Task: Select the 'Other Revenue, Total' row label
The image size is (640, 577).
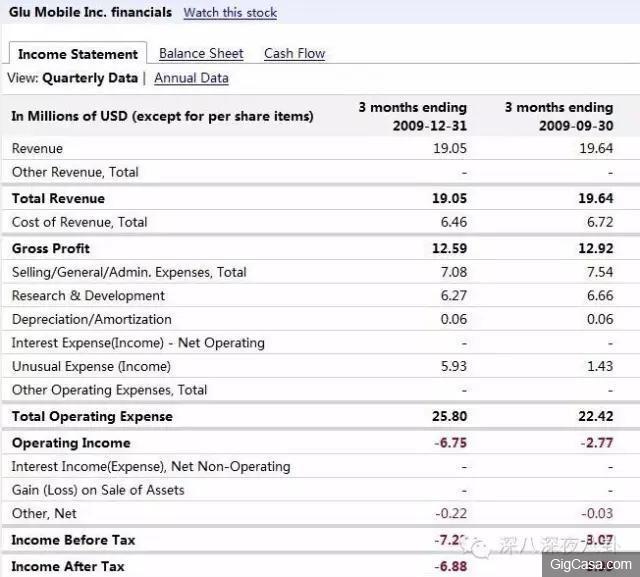Action: pos(76,172)
